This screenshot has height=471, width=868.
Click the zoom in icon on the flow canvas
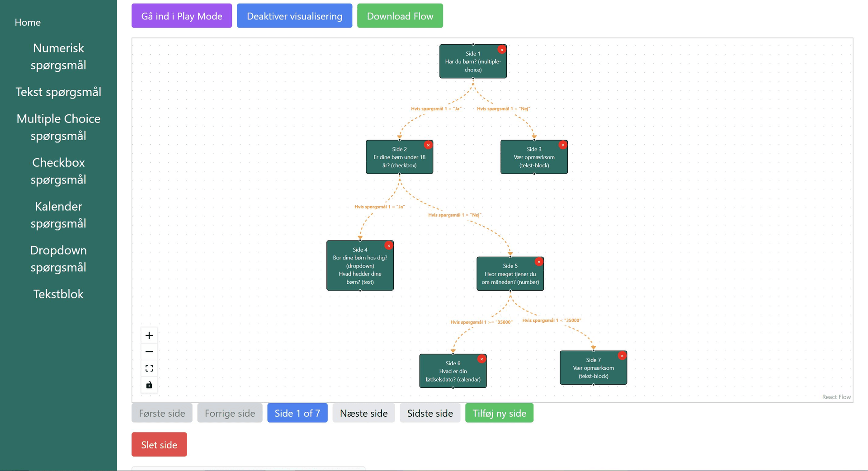(x=149, y=335)
